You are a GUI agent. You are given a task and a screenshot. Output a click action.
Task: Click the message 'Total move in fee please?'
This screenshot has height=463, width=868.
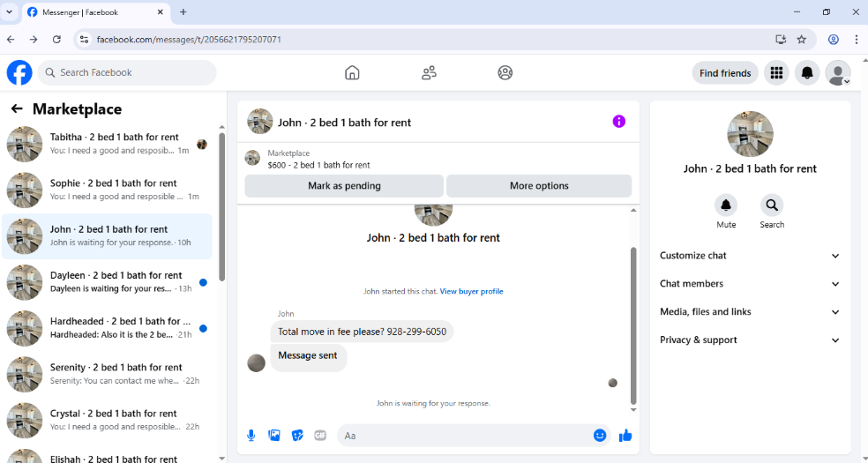tap(362, 332)
